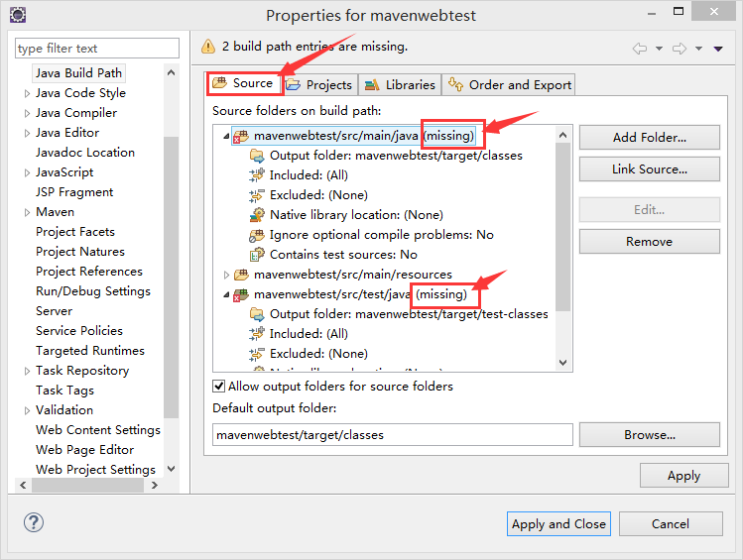Open the Order and Export tab
This screenshot has height=560, width=743.
pyautogui.click(x=509, y=84)
